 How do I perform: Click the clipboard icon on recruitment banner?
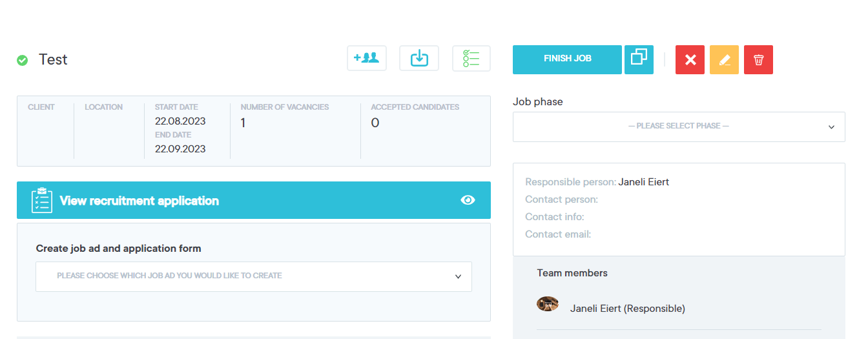tap(42, 200)
